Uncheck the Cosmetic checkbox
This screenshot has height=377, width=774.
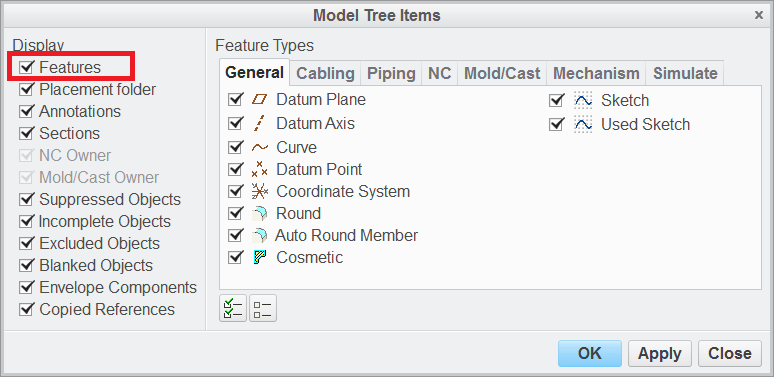235,257
